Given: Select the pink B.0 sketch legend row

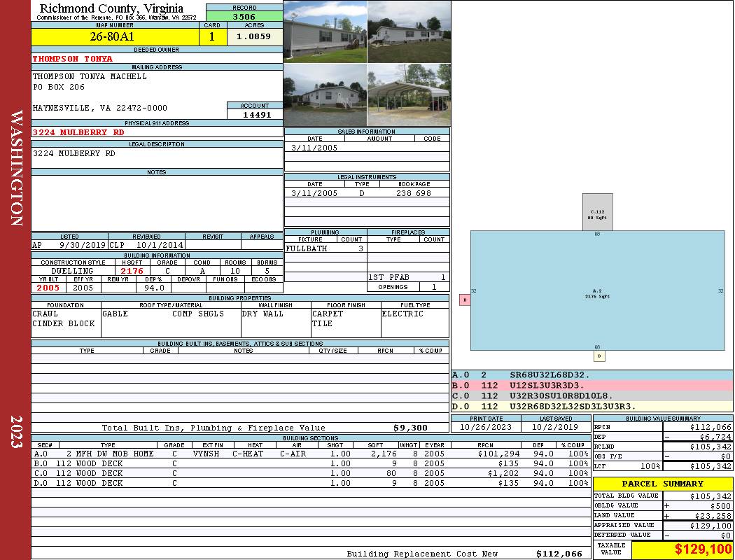Looking at the screenshot, I should 591,386.
